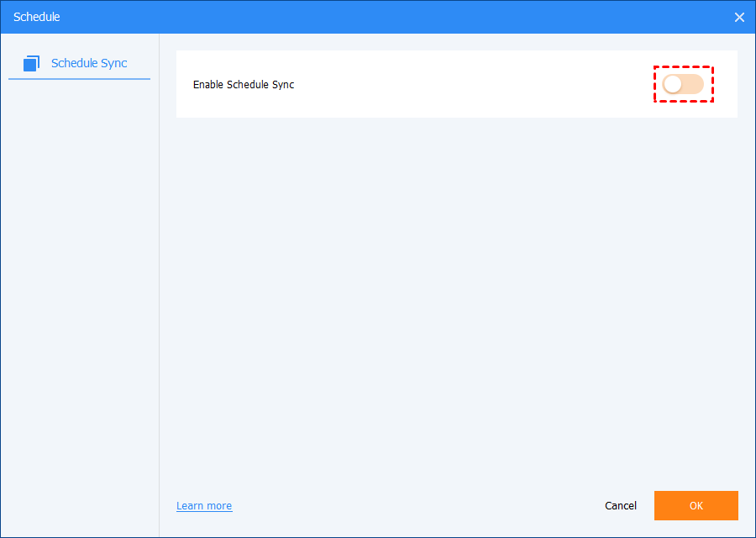Select the Schedule Sync sidebar tab
The image size is (756, 538).
[x=79, y=63]
